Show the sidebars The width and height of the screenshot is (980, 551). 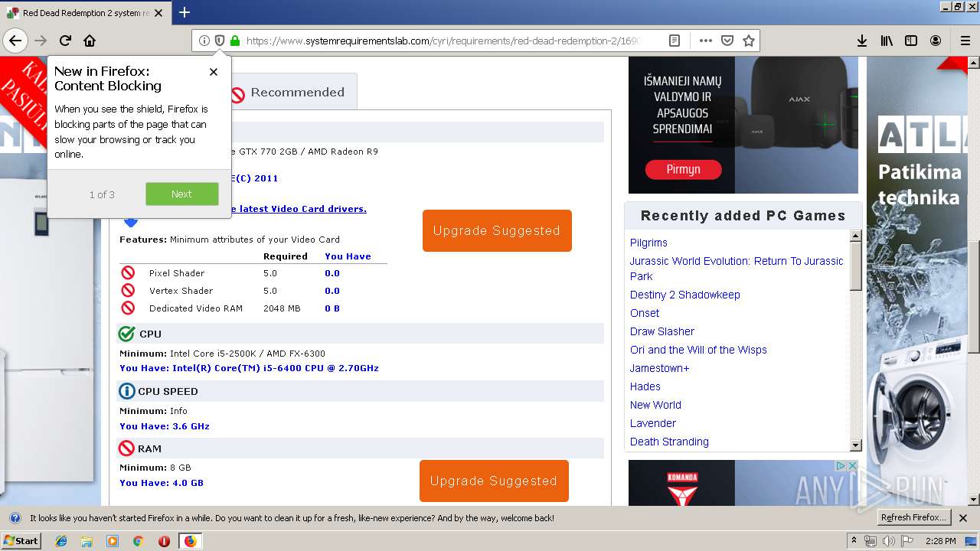coord(911,41)
